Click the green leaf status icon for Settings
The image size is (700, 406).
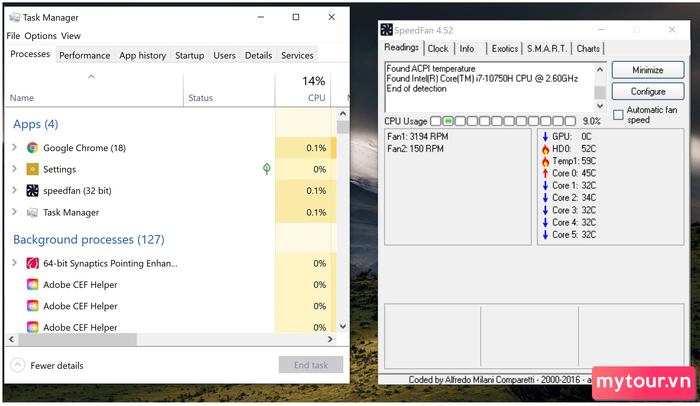tap(267, 169)
